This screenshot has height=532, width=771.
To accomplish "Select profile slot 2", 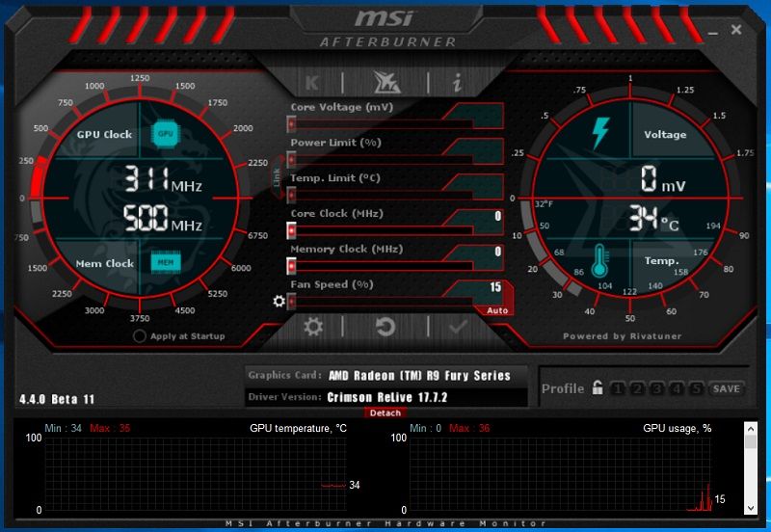I will 637,388.
